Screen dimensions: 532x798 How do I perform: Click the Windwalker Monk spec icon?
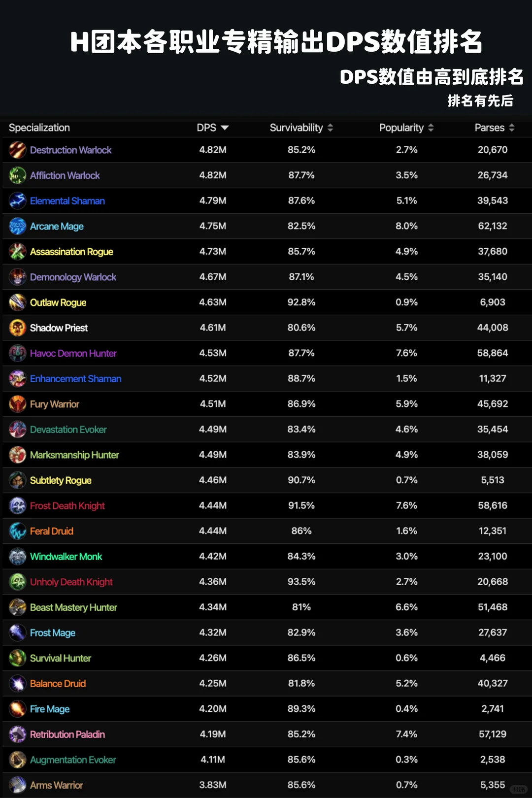[18, 557]
